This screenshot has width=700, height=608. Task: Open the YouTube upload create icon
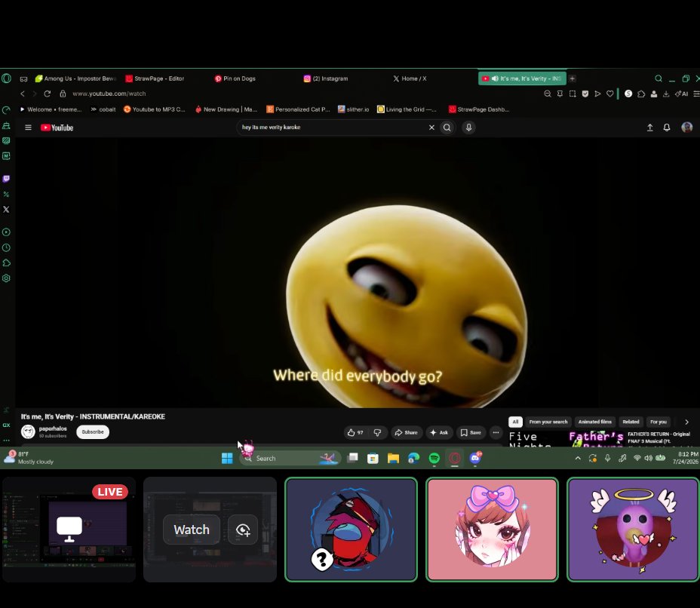click(650, 127)
